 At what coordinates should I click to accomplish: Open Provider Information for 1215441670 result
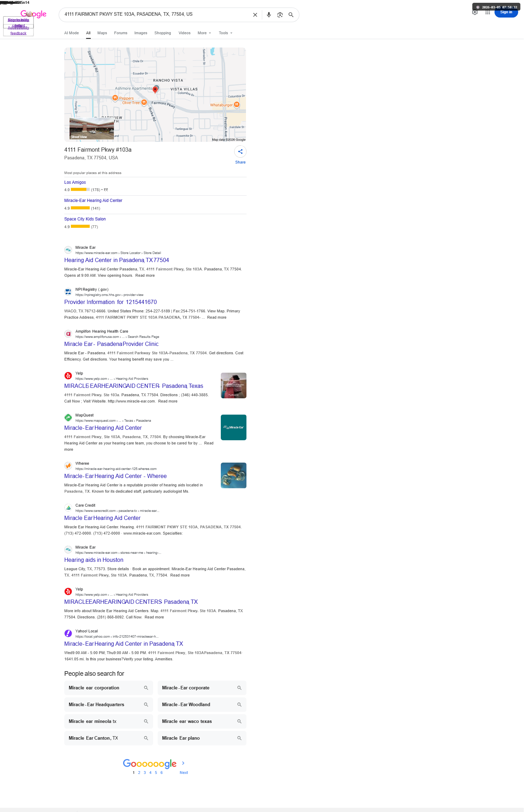[x=110, y=302]
